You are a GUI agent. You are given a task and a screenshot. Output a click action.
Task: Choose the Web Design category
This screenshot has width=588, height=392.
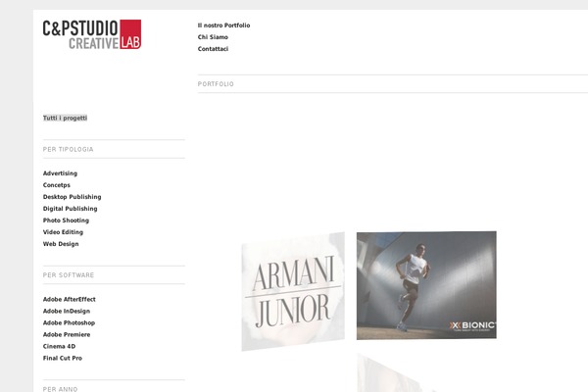coord(61,244)
